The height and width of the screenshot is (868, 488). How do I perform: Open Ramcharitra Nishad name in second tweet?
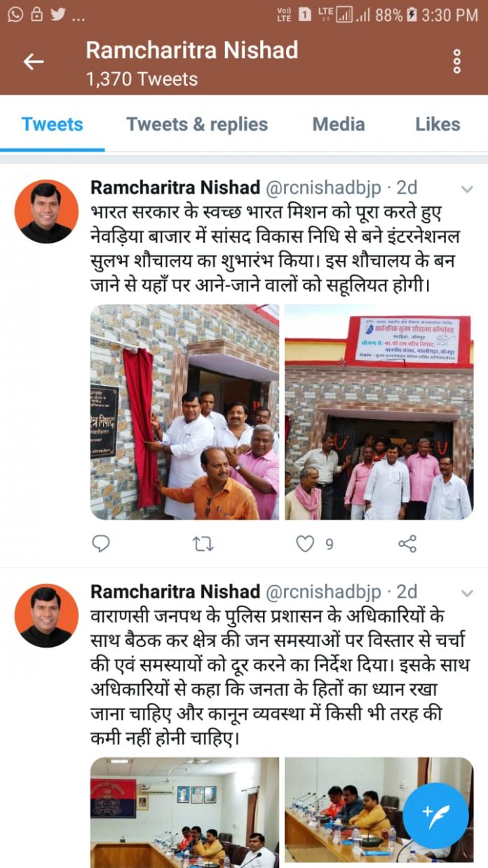pos(175,592)
